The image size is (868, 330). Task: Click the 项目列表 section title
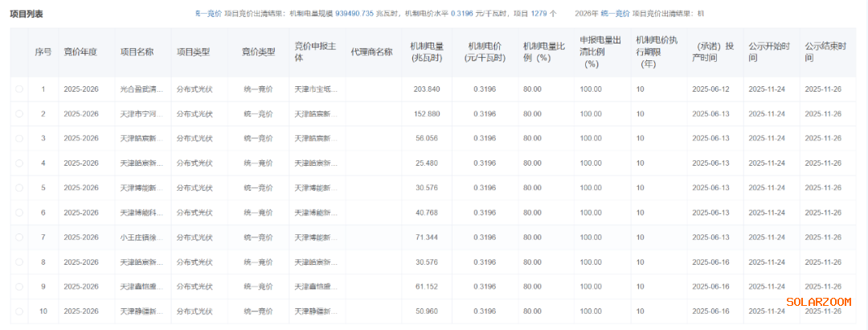27,14
